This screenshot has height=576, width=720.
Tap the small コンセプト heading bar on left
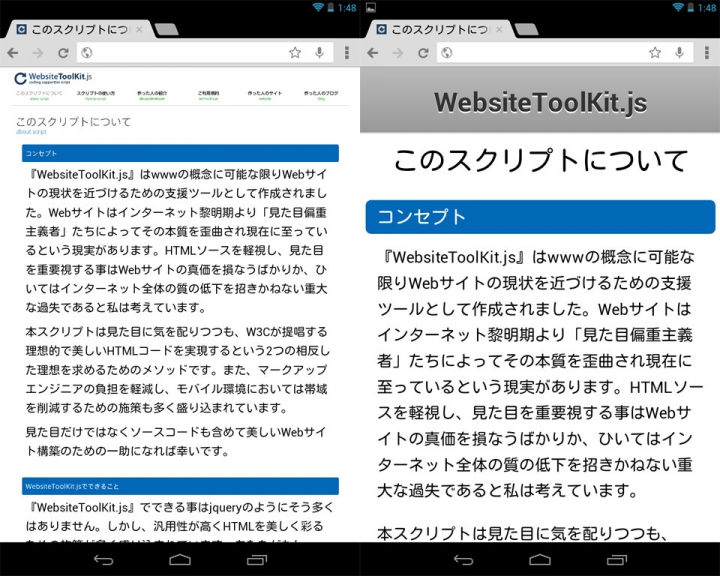click(x=180, y=153)
